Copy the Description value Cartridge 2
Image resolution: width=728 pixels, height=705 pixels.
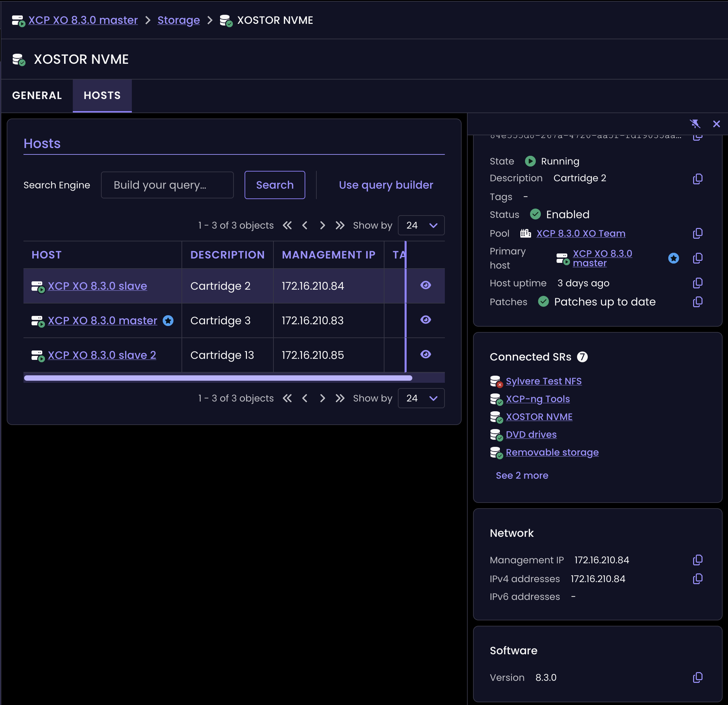[x=697, y=178]
